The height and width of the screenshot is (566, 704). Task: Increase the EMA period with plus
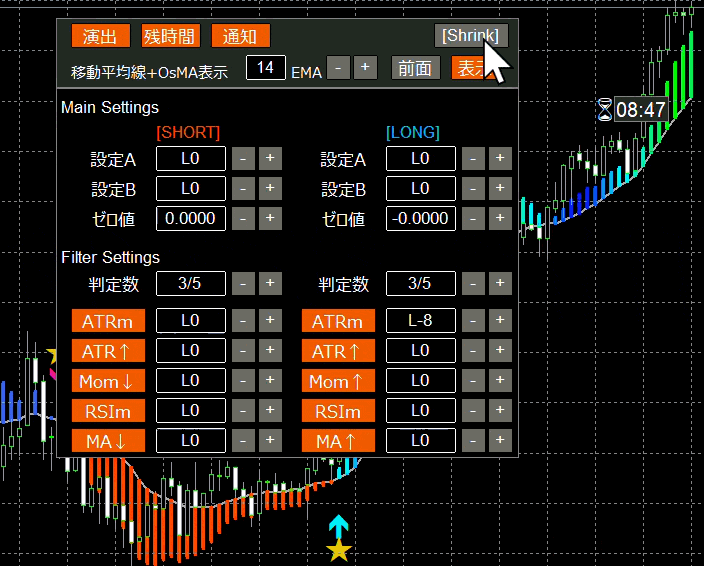point(365,67)
